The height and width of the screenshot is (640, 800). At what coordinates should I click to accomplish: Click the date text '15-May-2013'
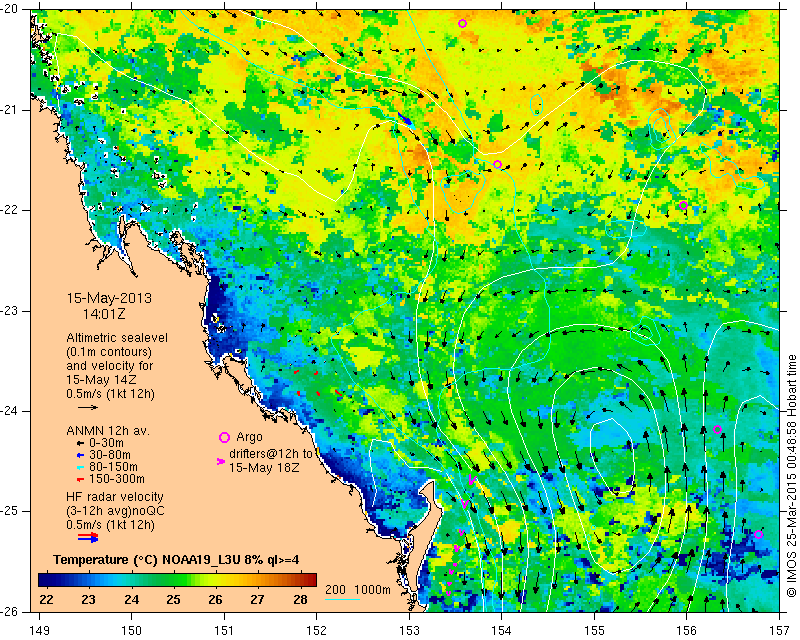click(x=109, y=298)
